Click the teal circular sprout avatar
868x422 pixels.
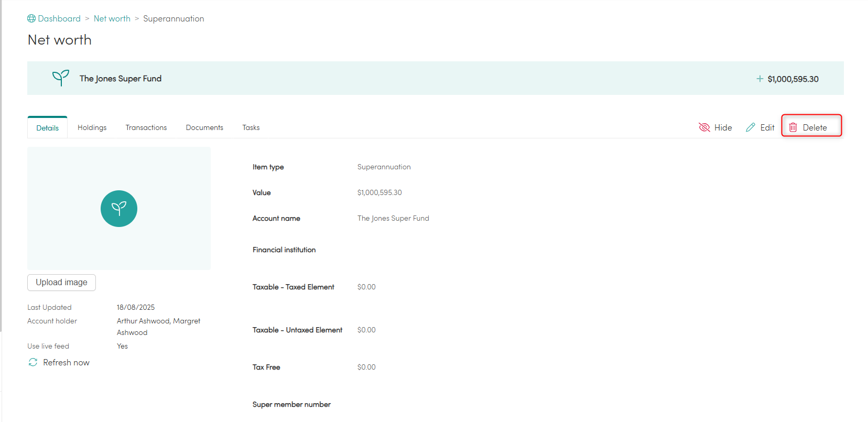119,209
